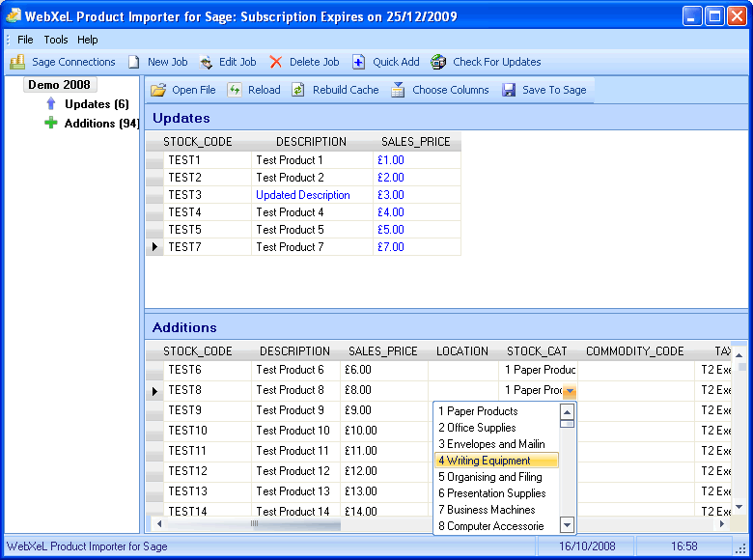The image size is (753, 560).
Task: Click the Edit Job icon
Action: [206, 62]
